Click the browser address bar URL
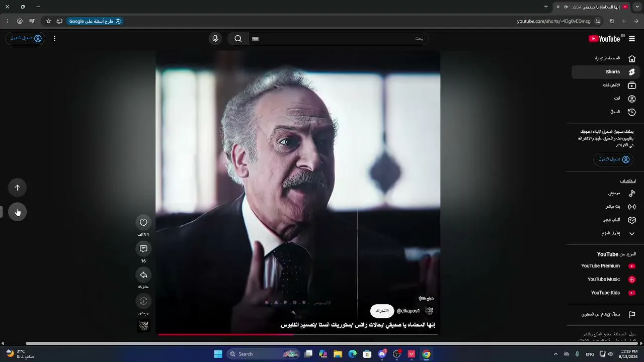Screen dimensions: 644x362 click(x=553, y=21)
